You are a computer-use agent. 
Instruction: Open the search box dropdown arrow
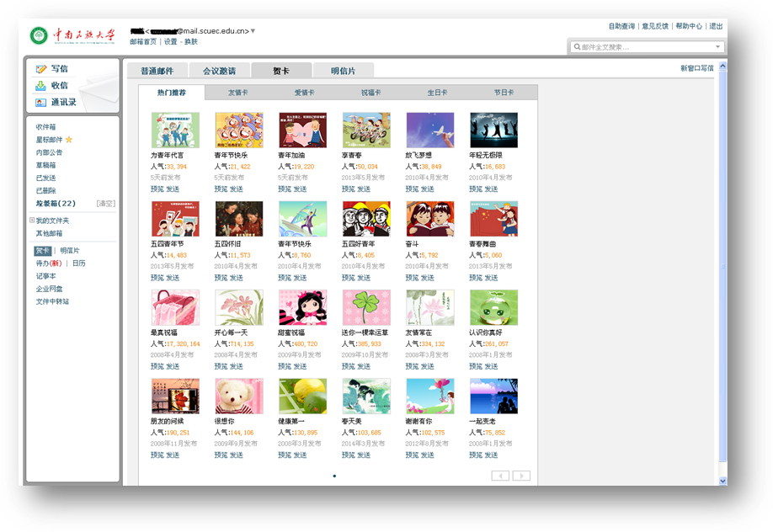[718, 47]
